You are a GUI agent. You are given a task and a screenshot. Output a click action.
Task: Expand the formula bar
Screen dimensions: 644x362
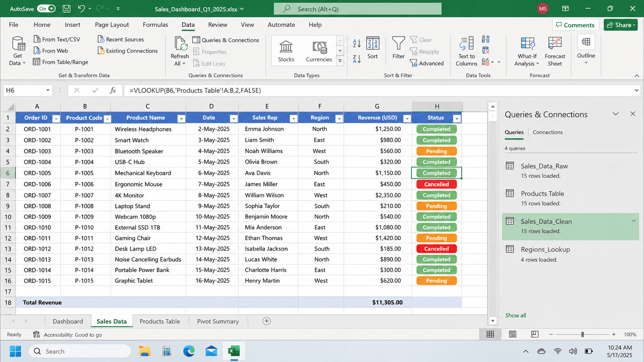click(636, 90)
